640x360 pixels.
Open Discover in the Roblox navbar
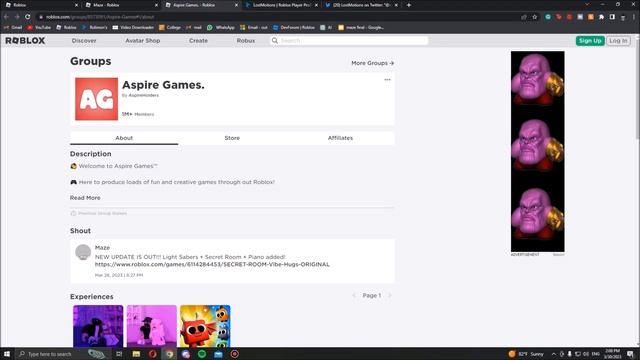(84, 40)
